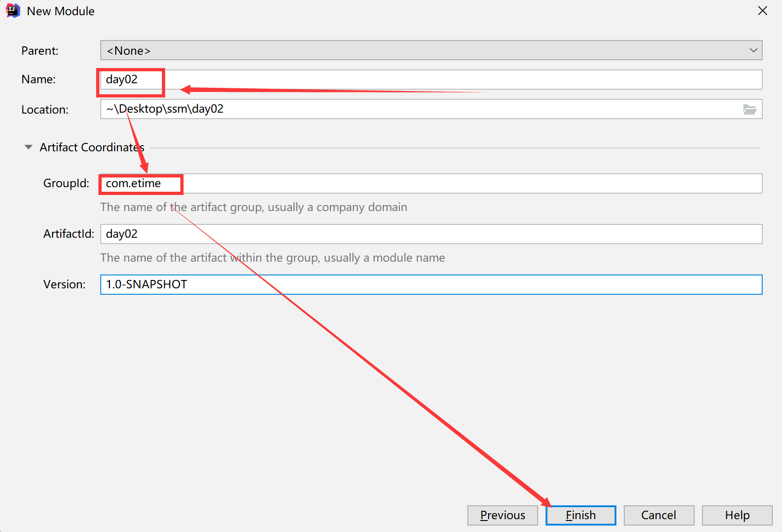The height and width of the screenshot is (532, 782).
Task: Close the New Module dialog
Action: (x=763, y=11)
